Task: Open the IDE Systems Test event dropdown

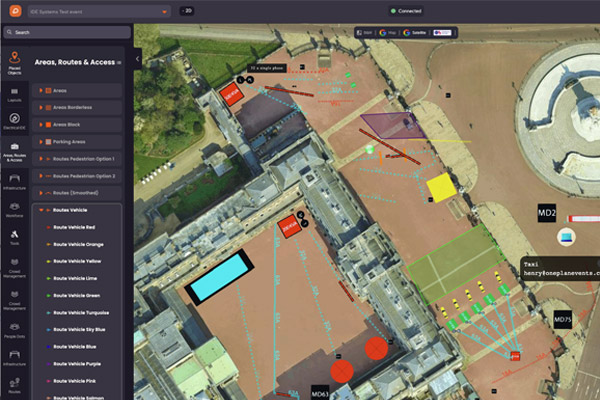Action: (99, 11)
